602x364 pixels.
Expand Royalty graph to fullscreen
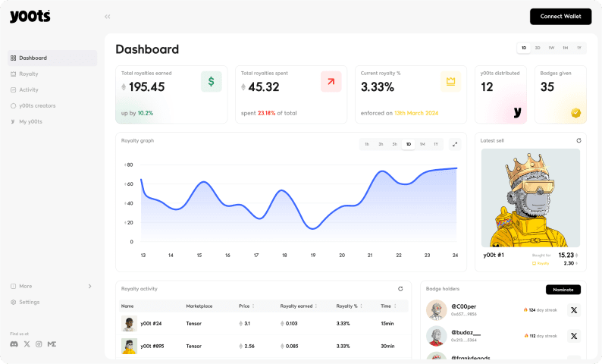pyautogui.click(x=455, y=144)
